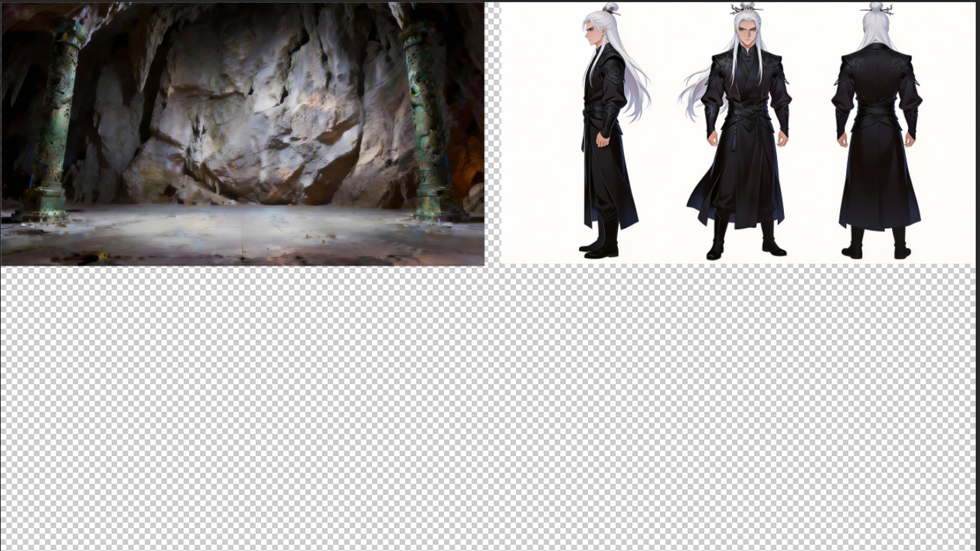980x551 pixels.
Task: Click the front-facing character pose
Action: point(737,131)
